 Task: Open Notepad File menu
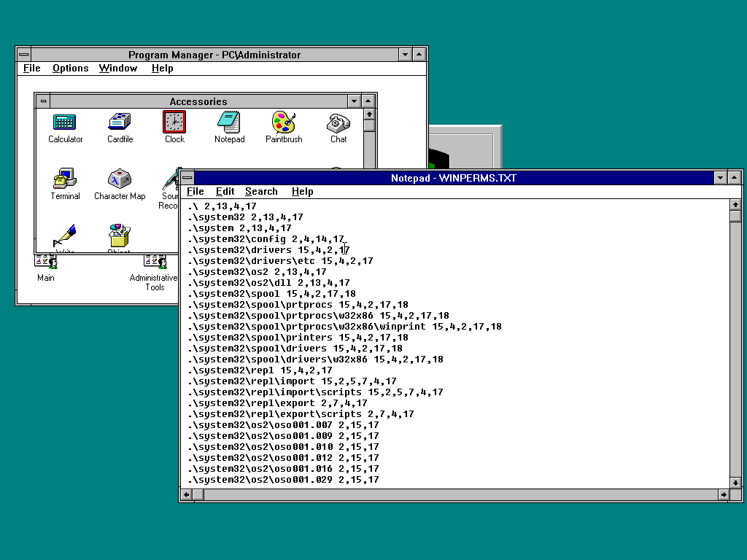coord(196,192)
